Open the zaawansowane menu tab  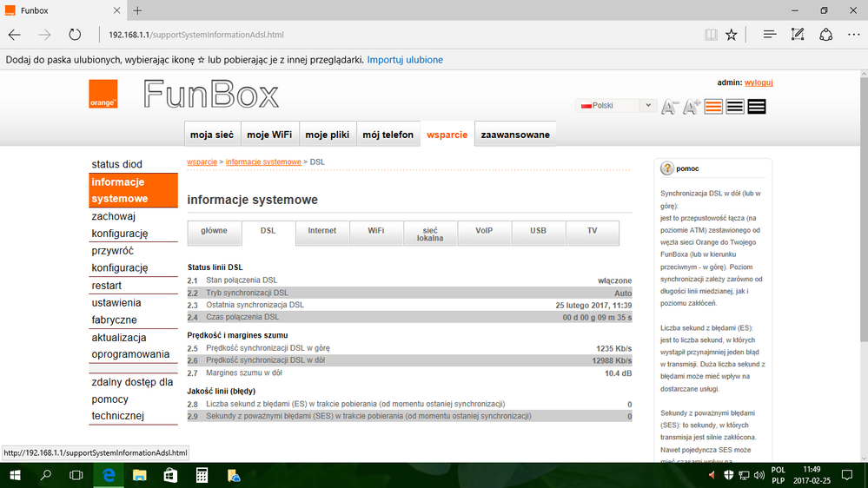click(515, 135)
